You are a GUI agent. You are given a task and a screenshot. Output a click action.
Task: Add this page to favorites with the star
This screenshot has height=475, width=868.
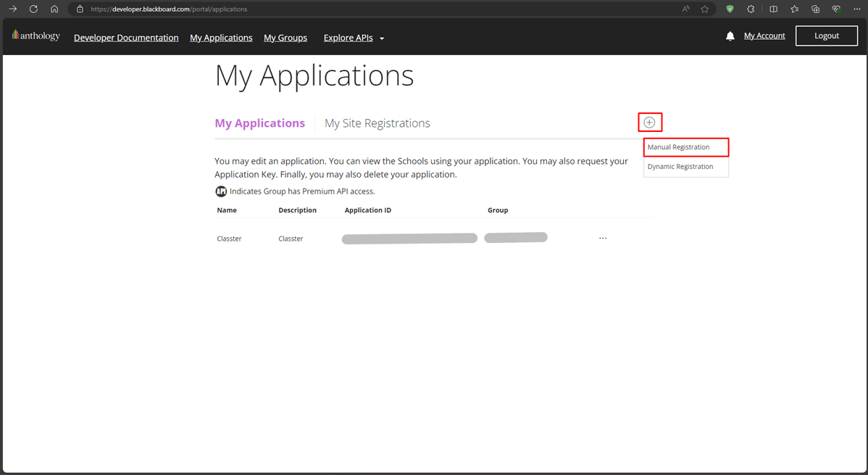705,9
